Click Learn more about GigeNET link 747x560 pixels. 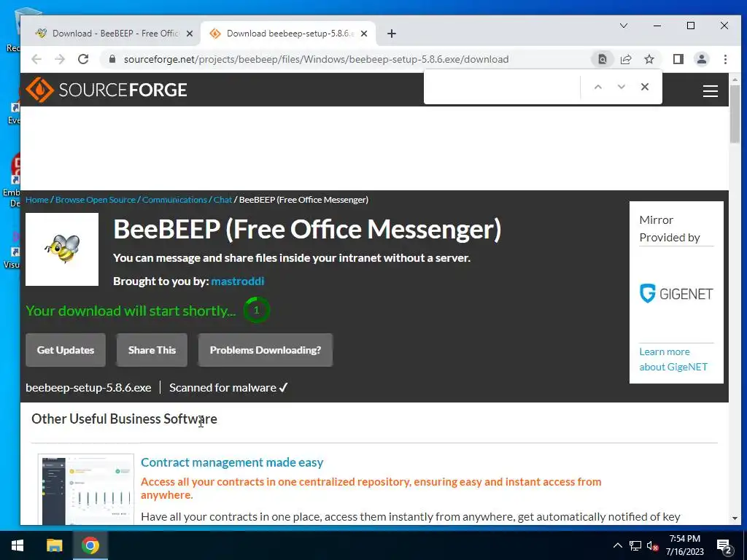(673, 359)
